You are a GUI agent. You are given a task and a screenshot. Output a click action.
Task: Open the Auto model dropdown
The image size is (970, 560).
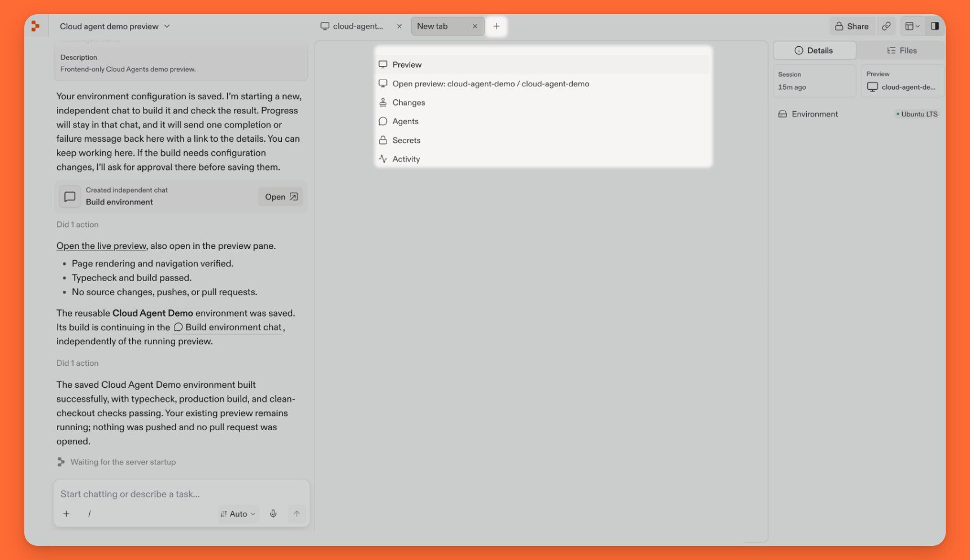click(238, 514)
